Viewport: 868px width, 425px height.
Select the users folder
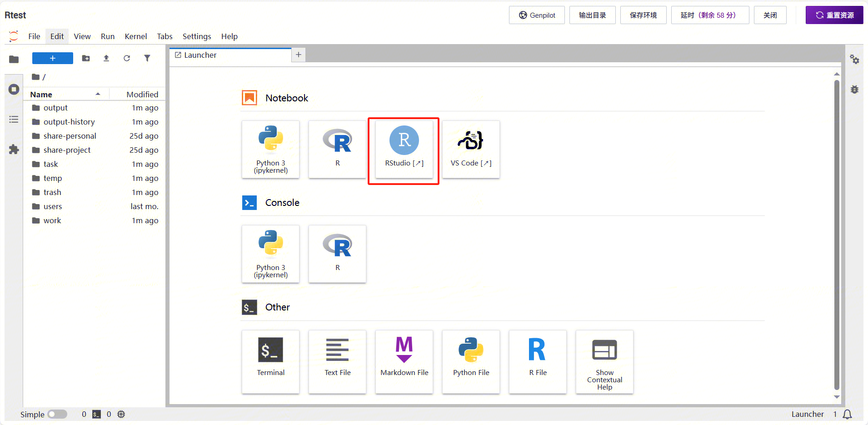(x=95, y=206)
